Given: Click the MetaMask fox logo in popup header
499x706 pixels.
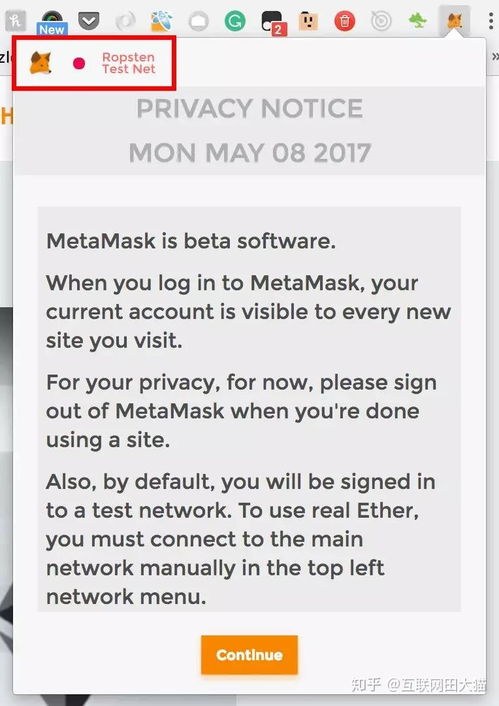Looking at the screenshot, I should point(41,63).
